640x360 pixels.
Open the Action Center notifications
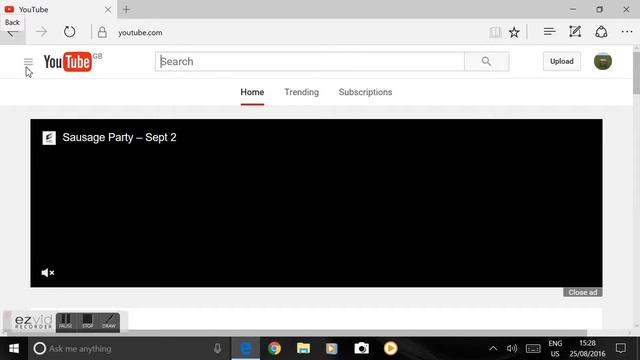pyautogui.click(x=621, y=349)
